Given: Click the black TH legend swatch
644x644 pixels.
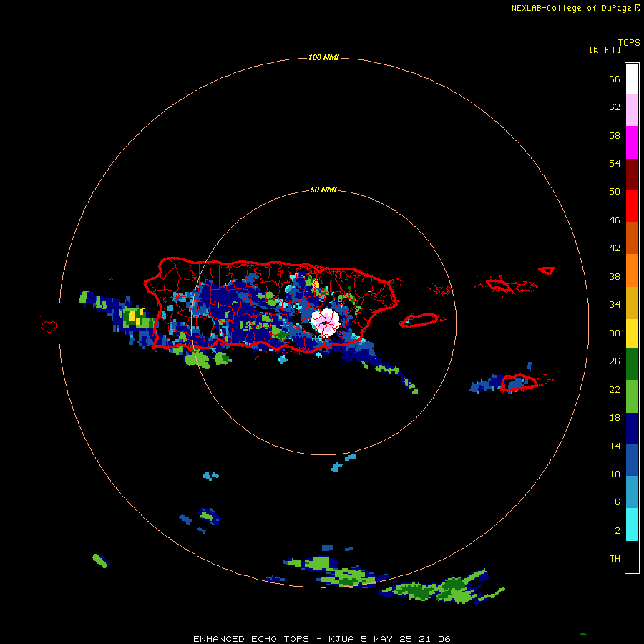Looking at the screenshot, I should click(632, 557).
